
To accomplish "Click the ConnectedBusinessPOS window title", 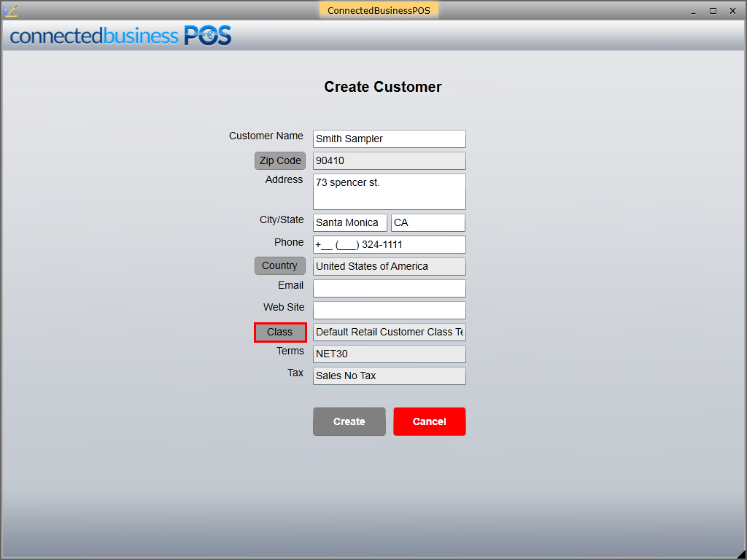I will coord(379,10).
